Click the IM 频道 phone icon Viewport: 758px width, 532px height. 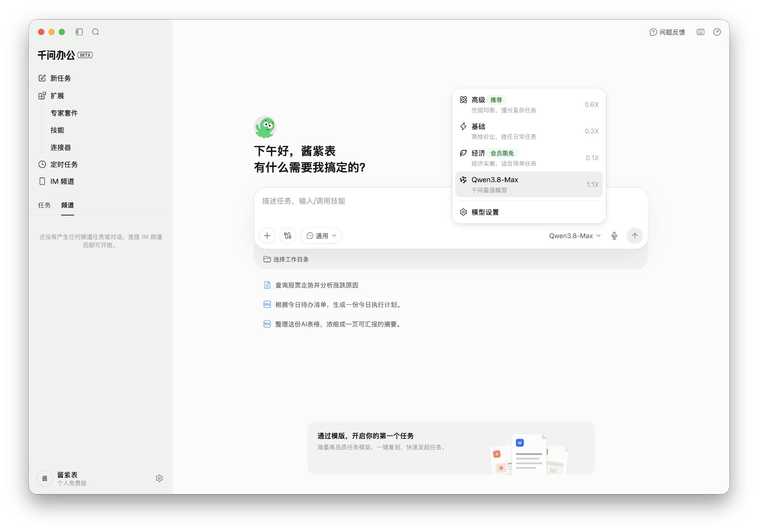coord(42,181)
